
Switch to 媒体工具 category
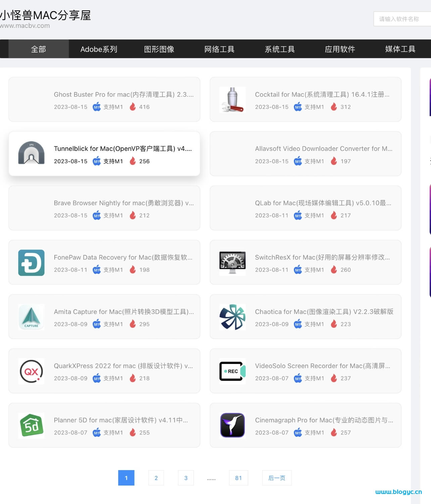[400, 49]
